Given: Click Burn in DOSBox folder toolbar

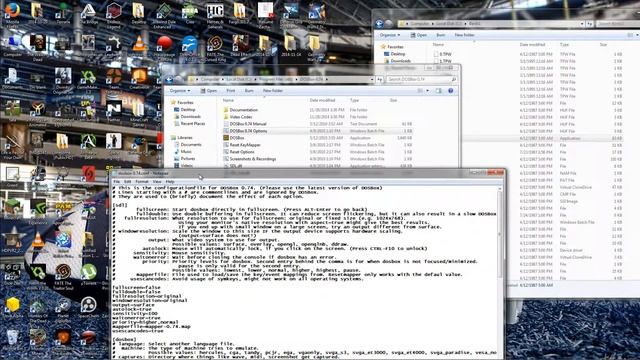Looking at the screenshot, I should click(x=249, y=91).
